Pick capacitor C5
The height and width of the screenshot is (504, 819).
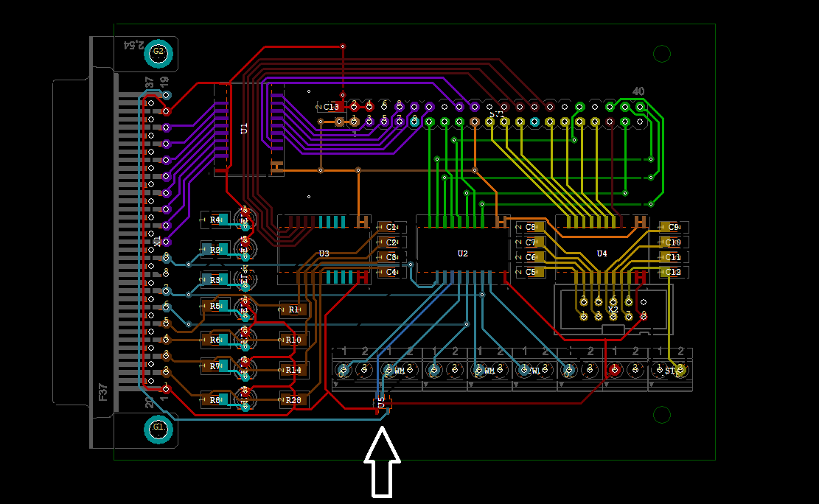pos(530,272)
